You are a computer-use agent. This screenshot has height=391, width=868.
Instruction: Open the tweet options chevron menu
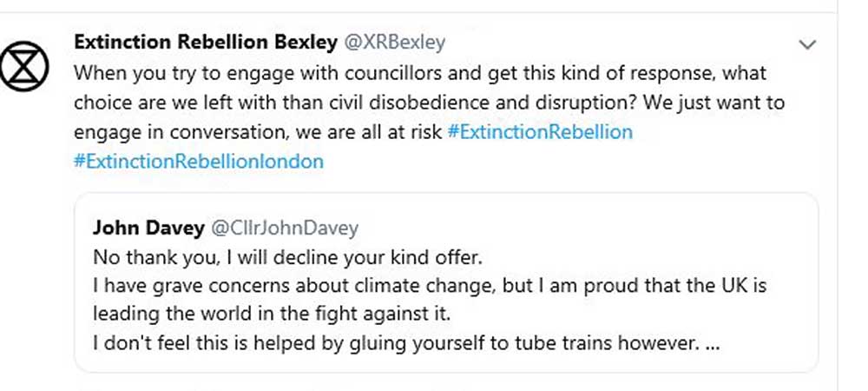[807, 44]
